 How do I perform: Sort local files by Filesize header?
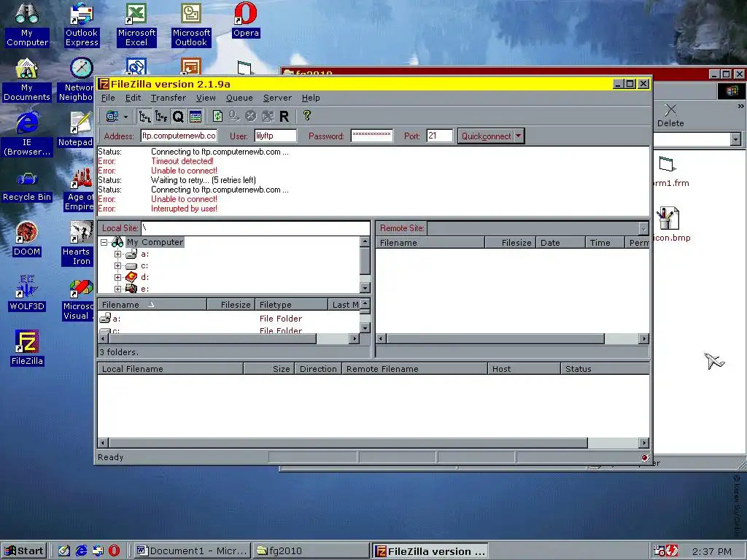[231, 305]
